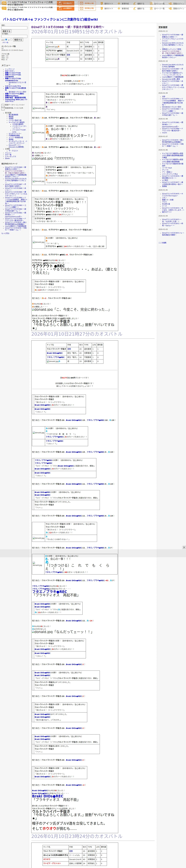Open メインキャラって何よ history link
The height and width of the screenshot is (868, 186).
(x=170, y=174)
